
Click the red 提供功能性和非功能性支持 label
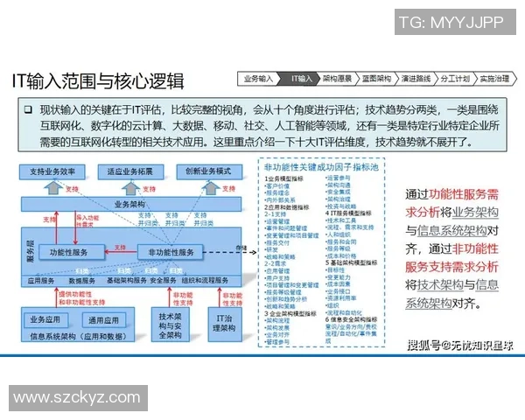tap(81, 298)
